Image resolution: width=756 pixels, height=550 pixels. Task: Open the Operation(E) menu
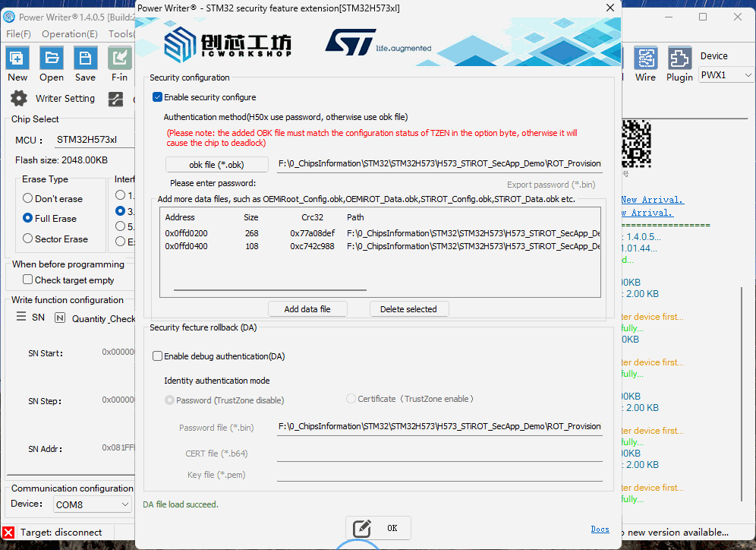[69, 34]
